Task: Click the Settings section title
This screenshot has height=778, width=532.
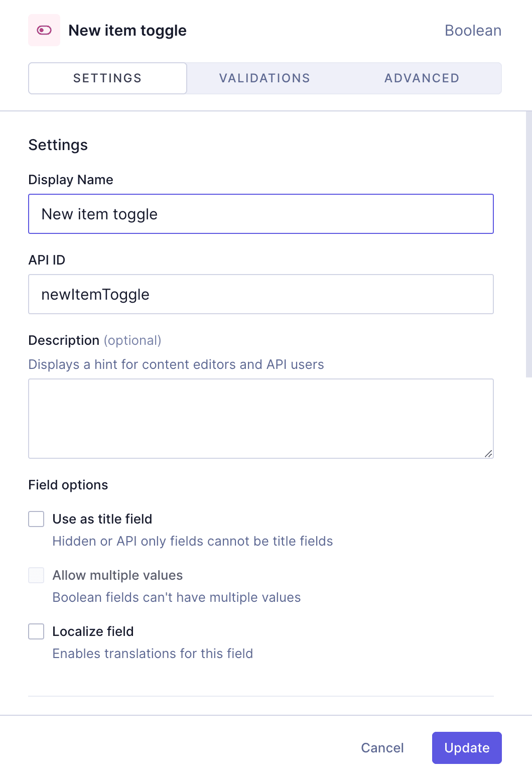Action: [x=58, y=145]
